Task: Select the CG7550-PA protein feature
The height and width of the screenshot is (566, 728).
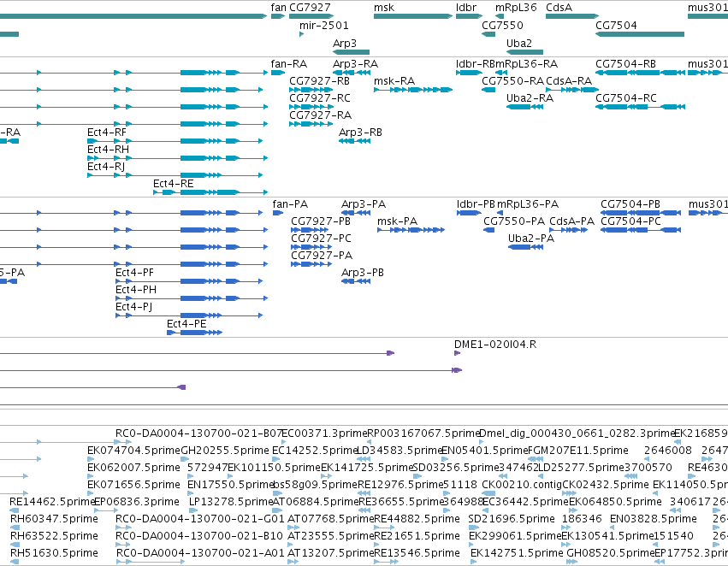Action: point(488,230)
